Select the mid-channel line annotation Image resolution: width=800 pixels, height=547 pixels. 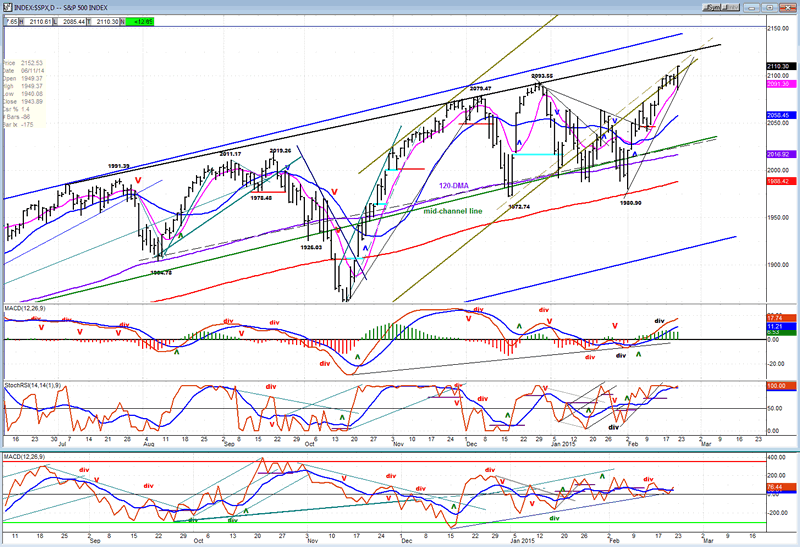pyautogui.click(x=453, y=211)
